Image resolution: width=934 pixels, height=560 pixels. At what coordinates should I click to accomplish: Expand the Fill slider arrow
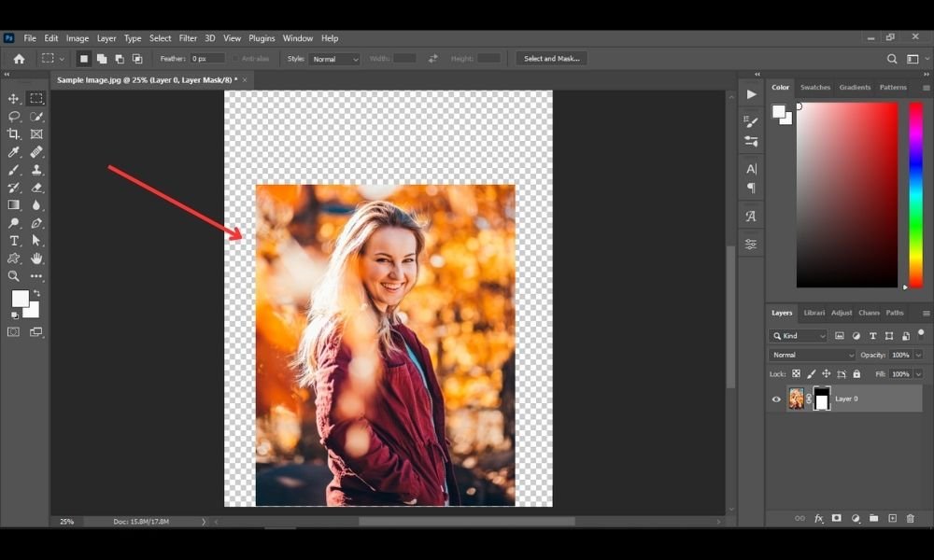pyautogui.click(x=918, y=373)
